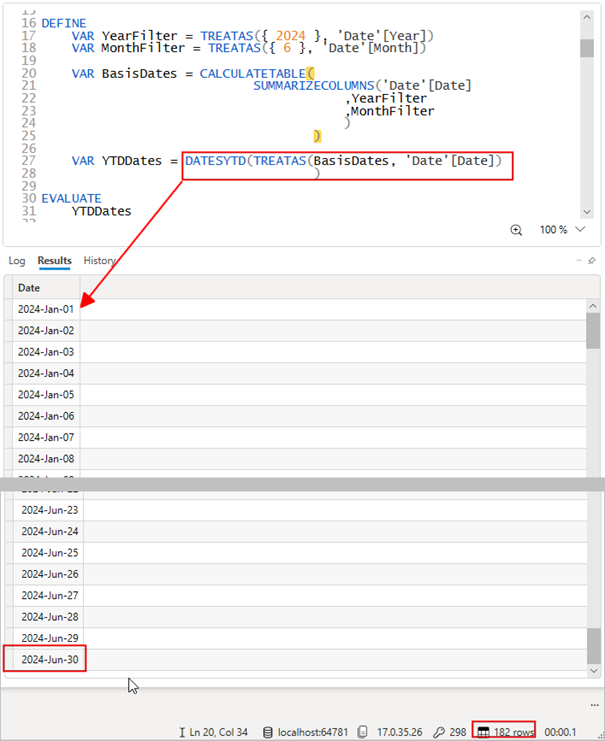605x741 pixels.
Task: Click the 298 session ID value
Action: tap(458, 732)
